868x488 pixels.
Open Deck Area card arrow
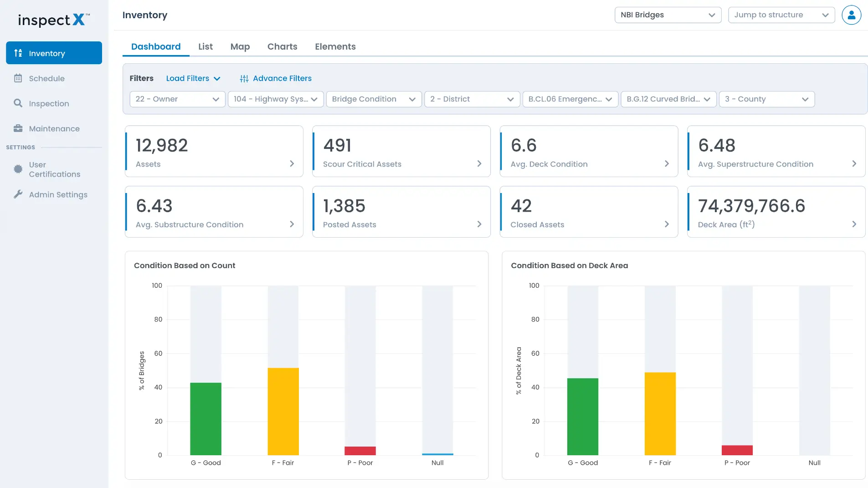click(x=854, y=224)
